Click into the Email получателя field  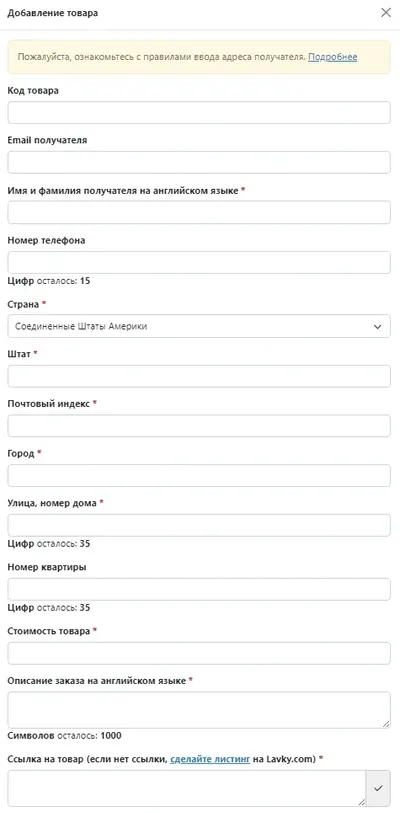tap(199, 162)
